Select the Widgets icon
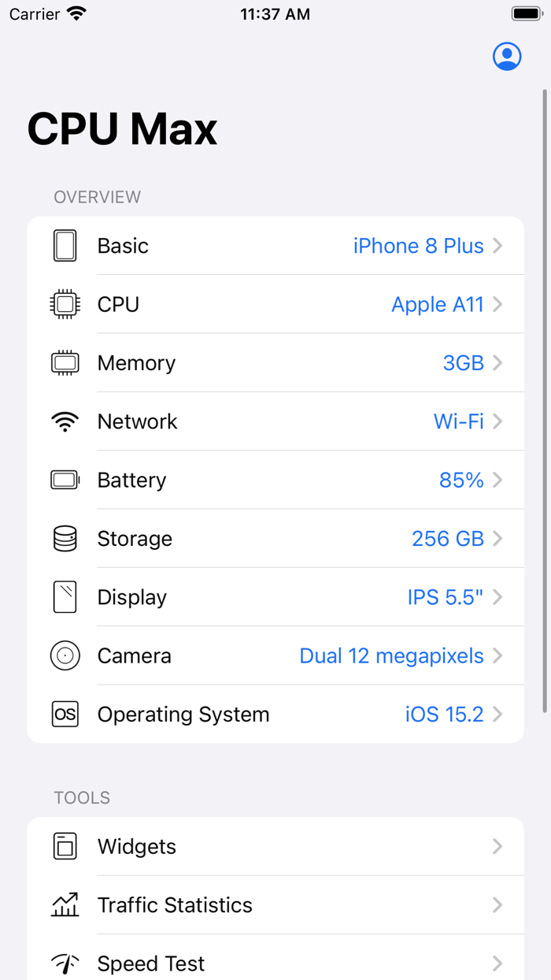The image size is (551, 980). click(65, 846)
